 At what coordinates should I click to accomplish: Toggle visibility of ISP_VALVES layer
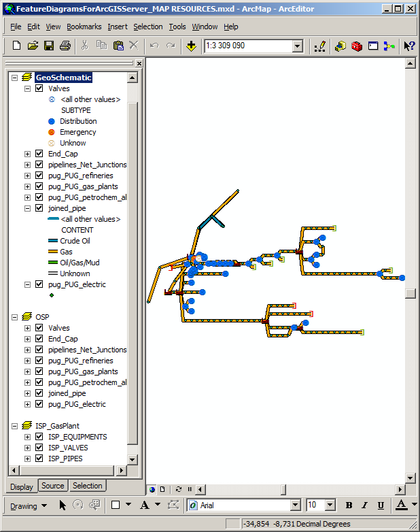coord(39,448)
